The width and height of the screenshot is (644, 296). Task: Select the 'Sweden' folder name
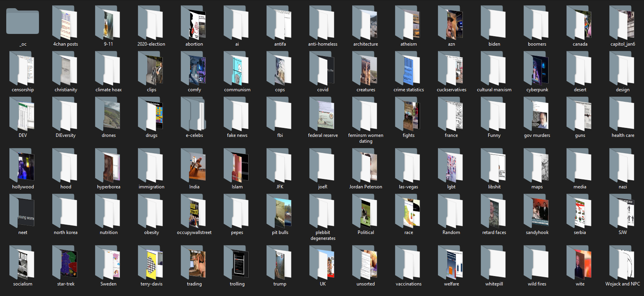coord(108,284)
